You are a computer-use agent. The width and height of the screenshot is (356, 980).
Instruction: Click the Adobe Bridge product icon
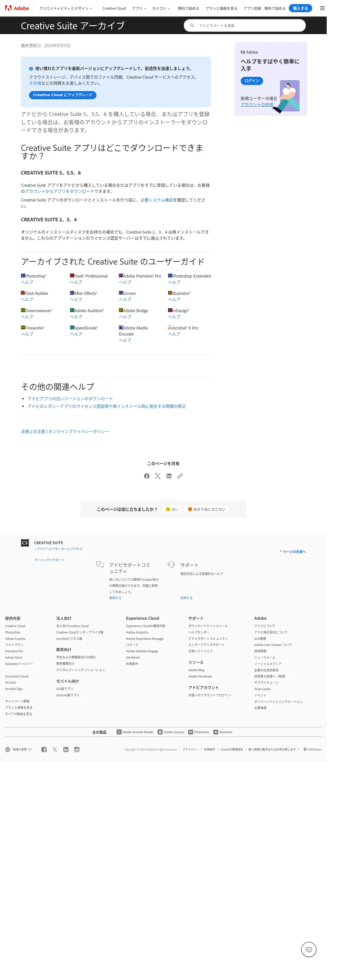(121, 310)
